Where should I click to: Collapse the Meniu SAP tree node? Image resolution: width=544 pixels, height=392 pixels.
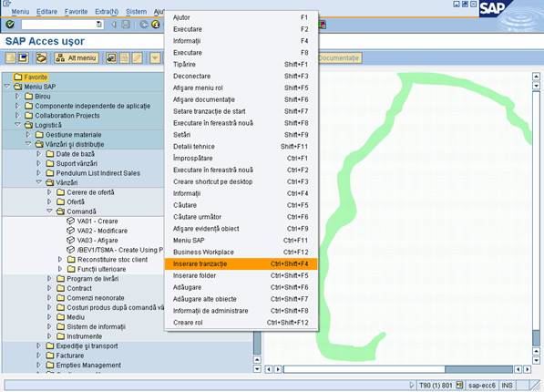(7, 87)
